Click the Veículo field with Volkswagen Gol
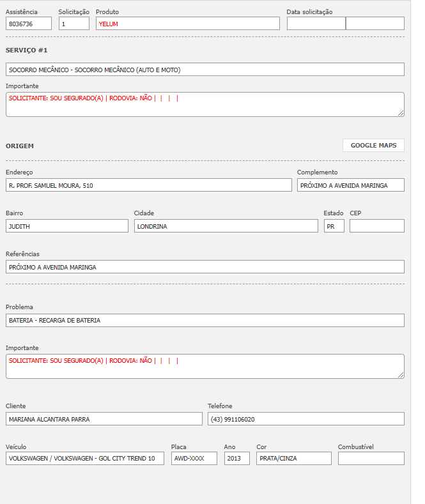Image resolution: width=425 pixels, height=504 pixels. click(85, 459)
